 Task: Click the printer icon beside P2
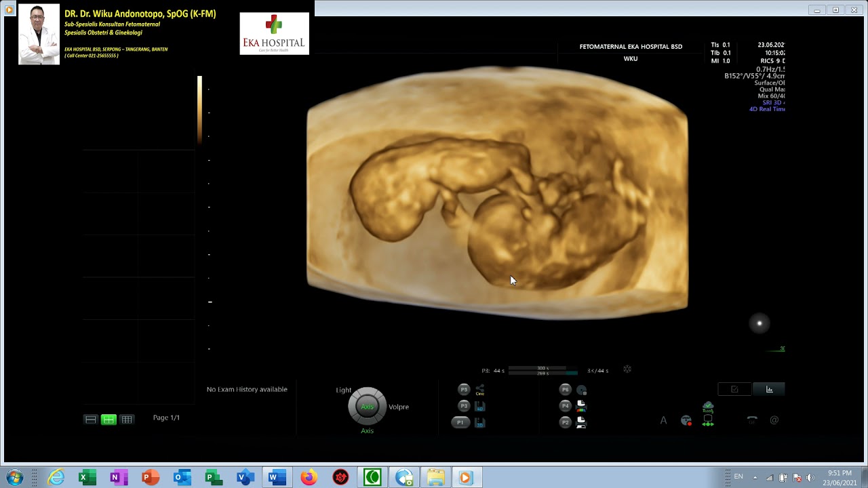point(581,422)
